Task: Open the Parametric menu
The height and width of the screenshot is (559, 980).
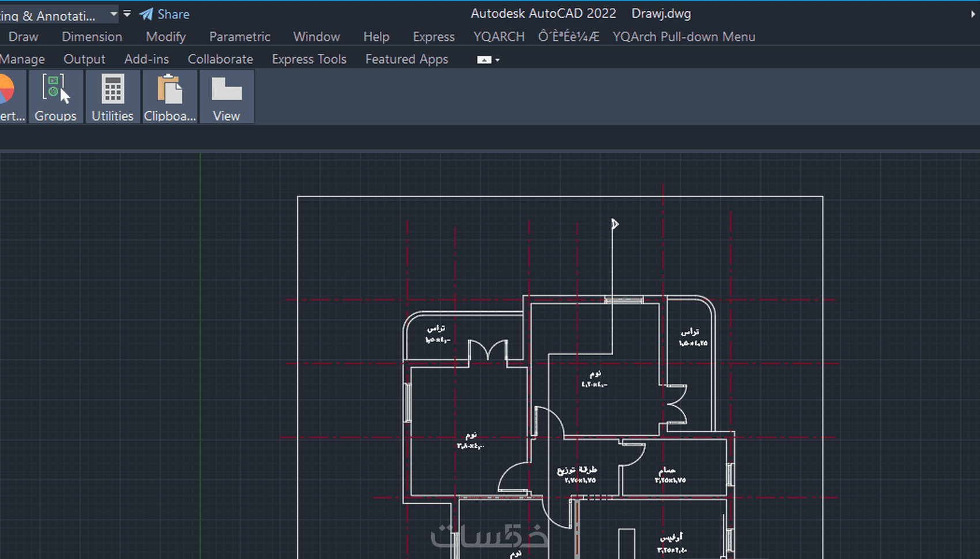Action: coord(240,37)
